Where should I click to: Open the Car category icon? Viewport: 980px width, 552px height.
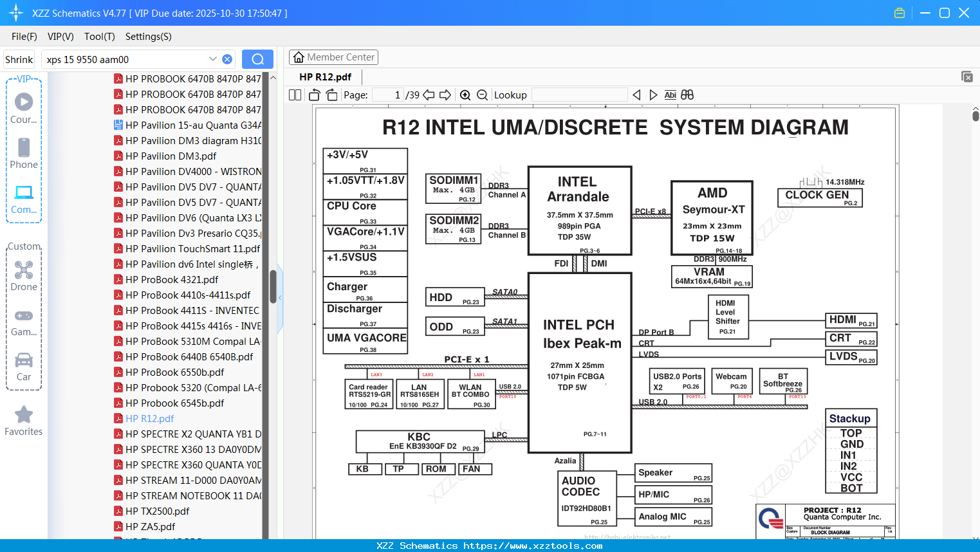[24, 367]
